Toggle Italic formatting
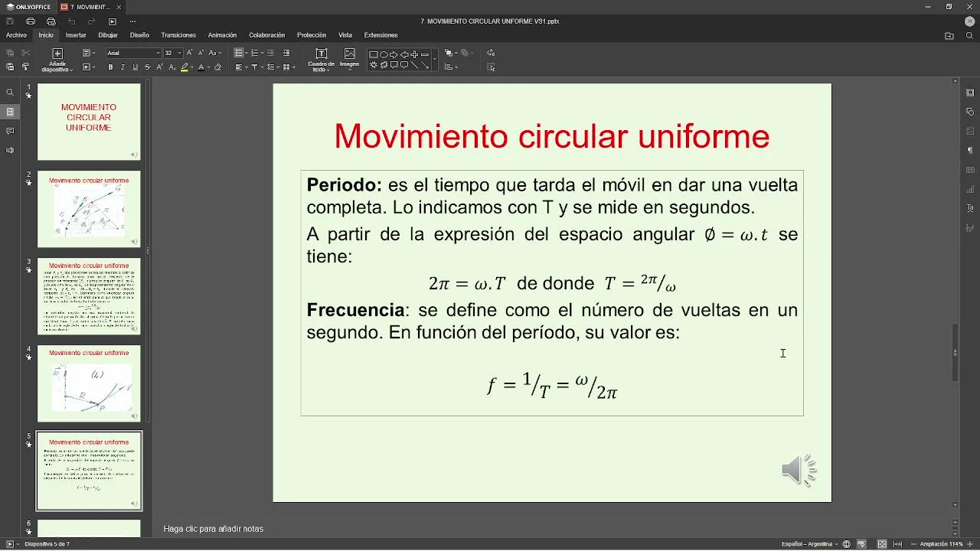 click(x=122, y=67)
